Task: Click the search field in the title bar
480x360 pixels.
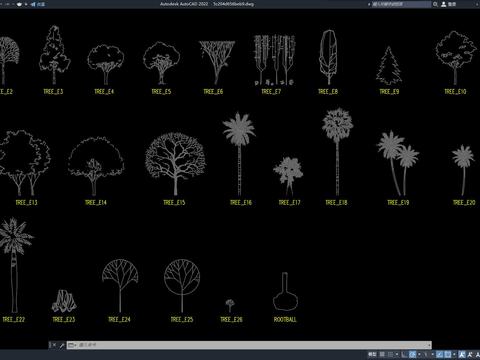Action: coord(401,4)
